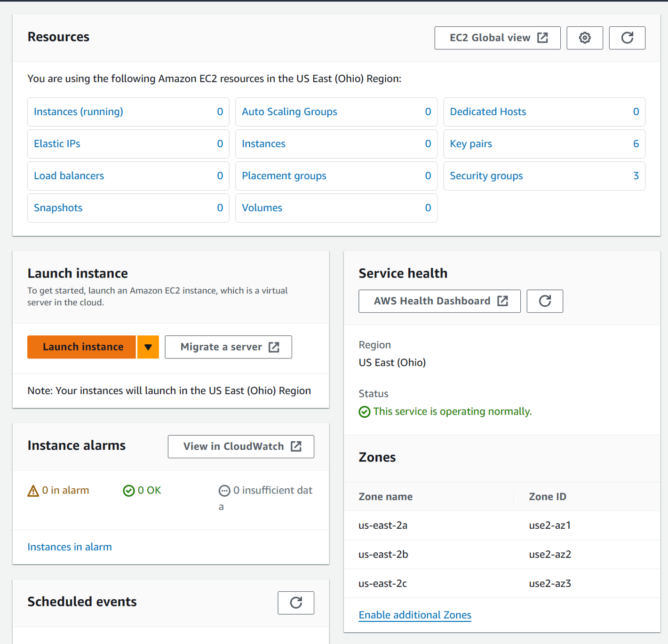Open Dedicated Hosts resource
Viewport: 668px width, 644px height.
coord(544,112)
